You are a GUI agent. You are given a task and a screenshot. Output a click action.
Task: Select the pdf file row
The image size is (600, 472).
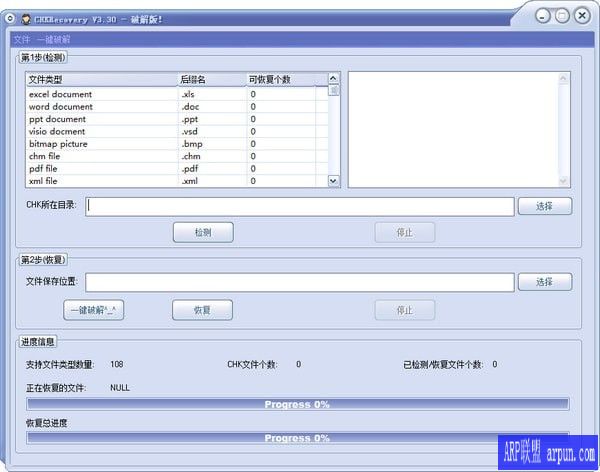point(177,168)
